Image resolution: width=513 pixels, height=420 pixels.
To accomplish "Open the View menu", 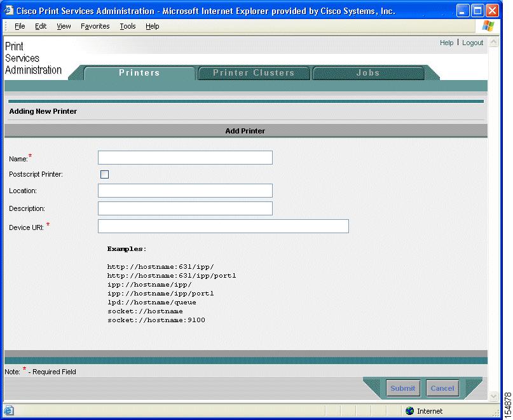I will pyautogui.click(x=64, y=26).
